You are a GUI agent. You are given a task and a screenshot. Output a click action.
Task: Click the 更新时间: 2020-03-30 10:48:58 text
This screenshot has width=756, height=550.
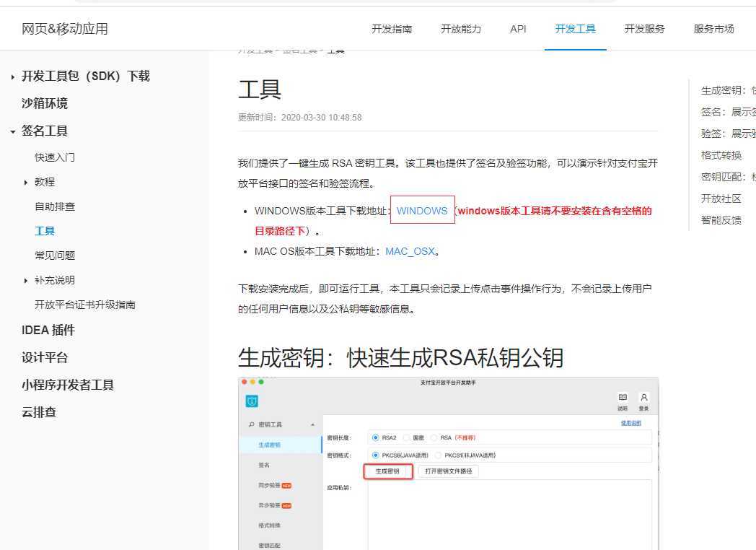(299, 117)
